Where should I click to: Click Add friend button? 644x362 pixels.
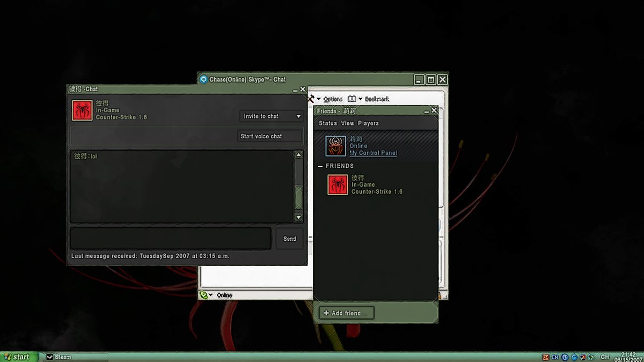point(346,313)
